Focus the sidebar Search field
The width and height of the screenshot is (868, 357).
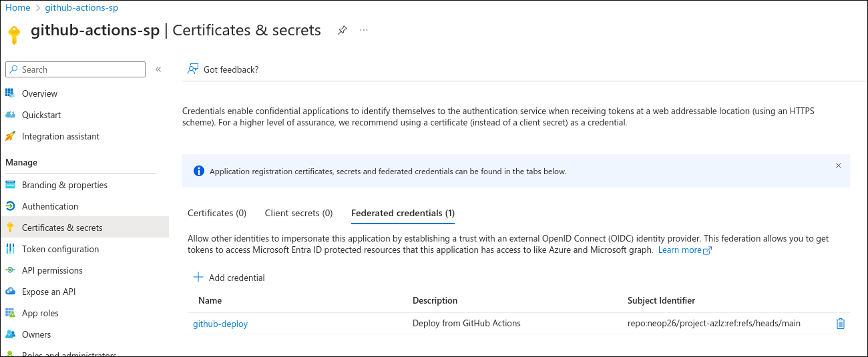tap(75, 69)
